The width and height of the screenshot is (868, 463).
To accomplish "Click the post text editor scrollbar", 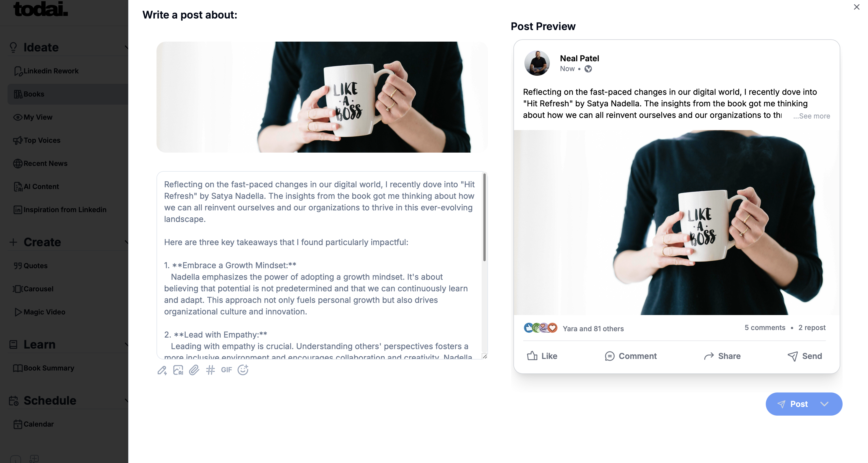I will point(485,218).
